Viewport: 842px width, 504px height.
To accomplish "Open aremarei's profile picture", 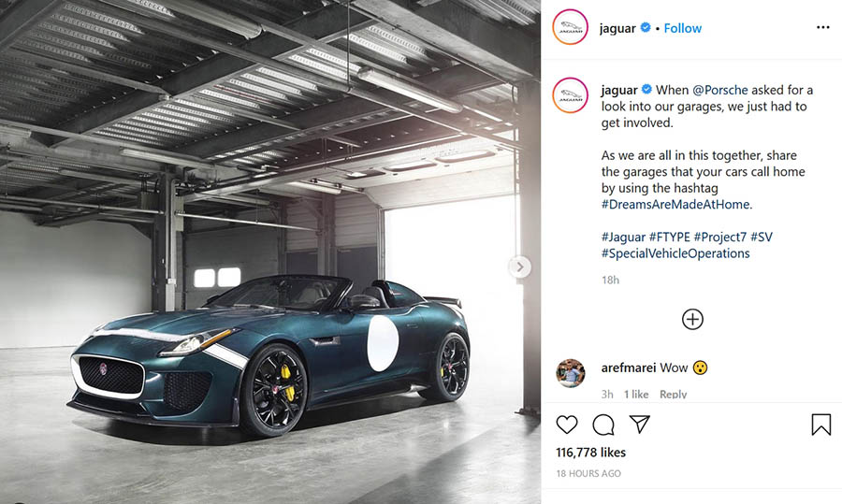I will [571, 373].
